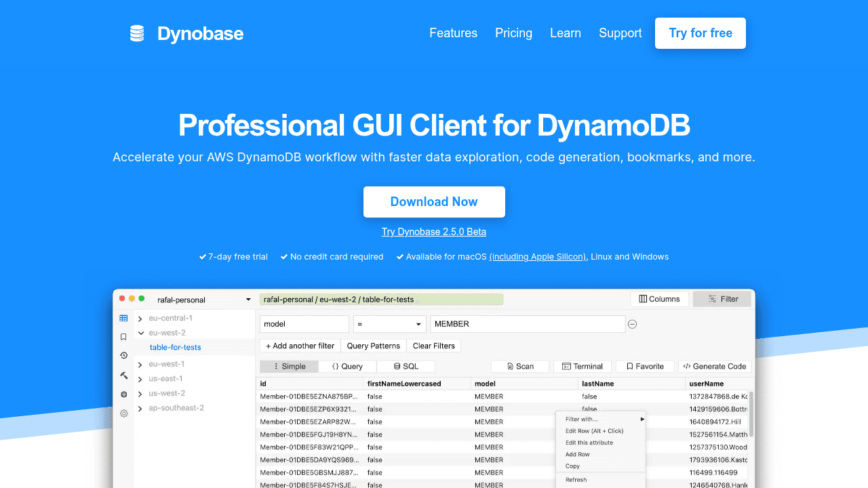Screen dimensions: 868x488
Task: Open the history clock sidebar icon
Action: pyautogui.click(x=123, y=355)
